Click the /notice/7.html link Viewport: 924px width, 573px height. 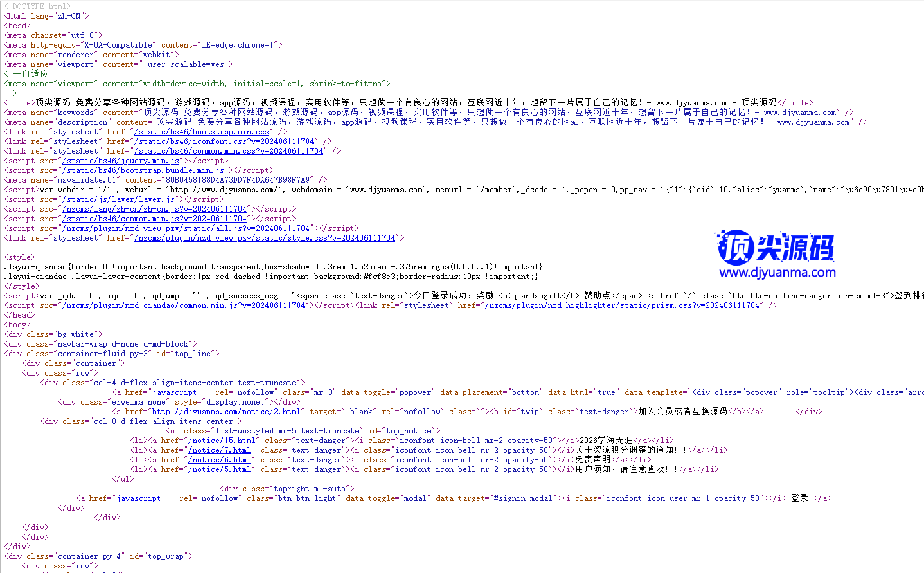pos(219,450)
